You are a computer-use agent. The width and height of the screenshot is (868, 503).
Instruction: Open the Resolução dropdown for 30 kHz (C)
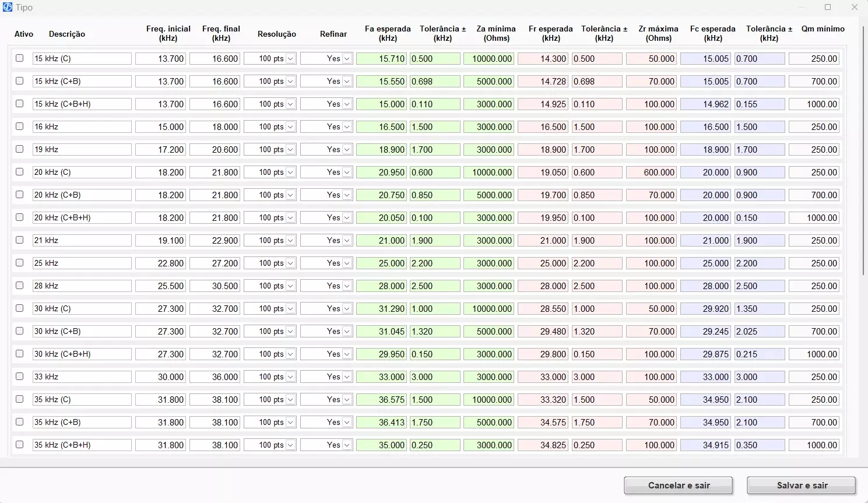(290, 309)
